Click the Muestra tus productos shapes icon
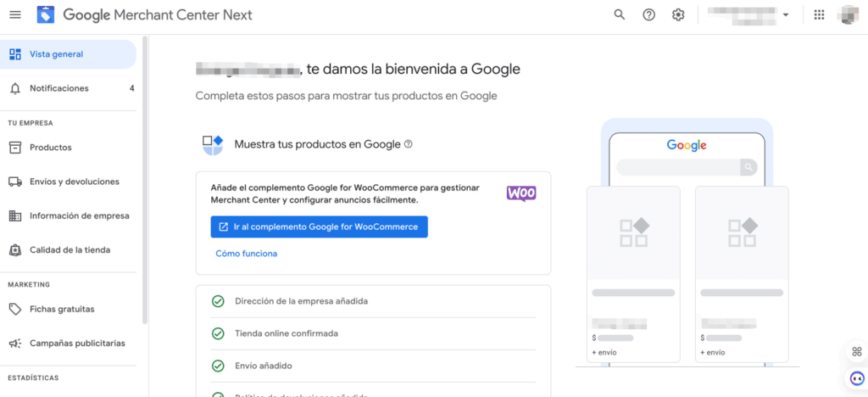This screenshot has height=397, width=868. tap(213, 145)
